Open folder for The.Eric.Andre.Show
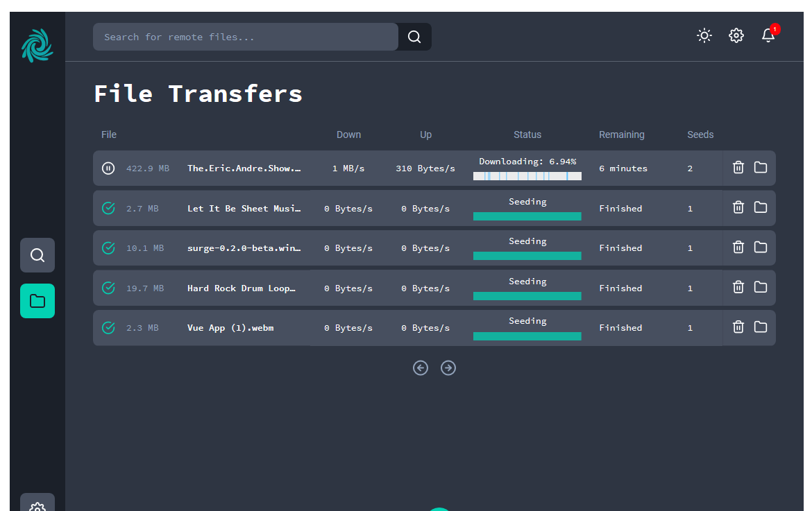The width and height of the screenshot is (812, 511). coord(760,168)
